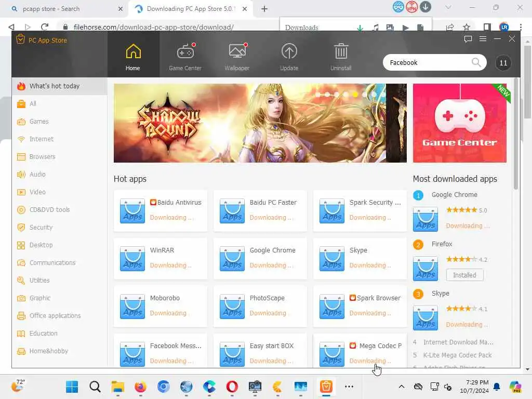Open Spark Security app icon
The width and height of the screenshot is (532, 399).
point(332,211)
